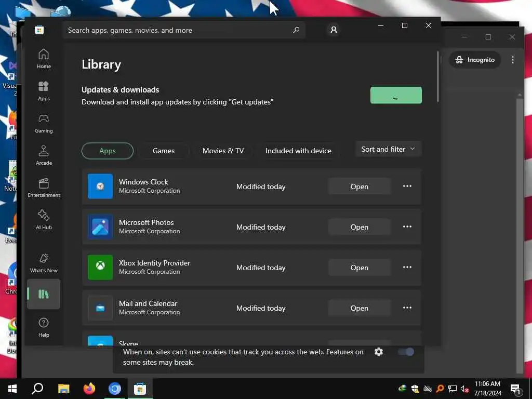The height and width of the screenshot is (399, 532).
Task: Open taskbar search magnifier
Action: point(37,389)
